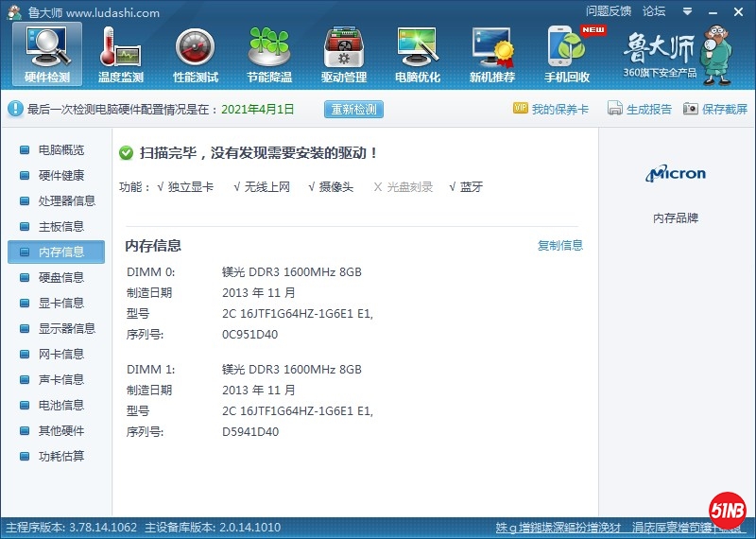Click 保存截屏 save screenshot
Image resolution: width=756 pixels, height=539 pixels.
click(x=715, y=110)
